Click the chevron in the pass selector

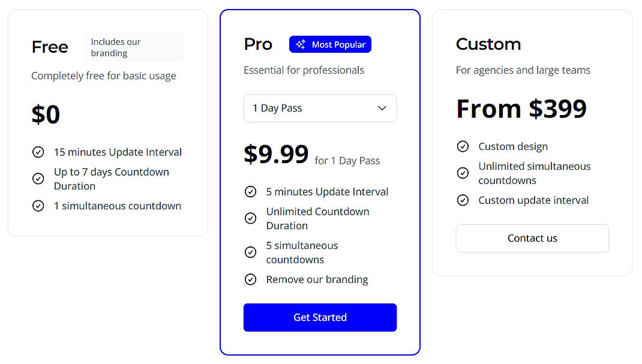[x=382, y=108]
